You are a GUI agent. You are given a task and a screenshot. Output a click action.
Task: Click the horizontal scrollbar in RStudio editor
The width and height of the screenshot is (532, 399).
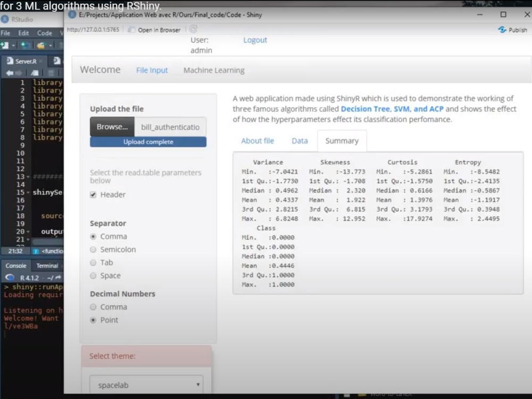[47, 242]
